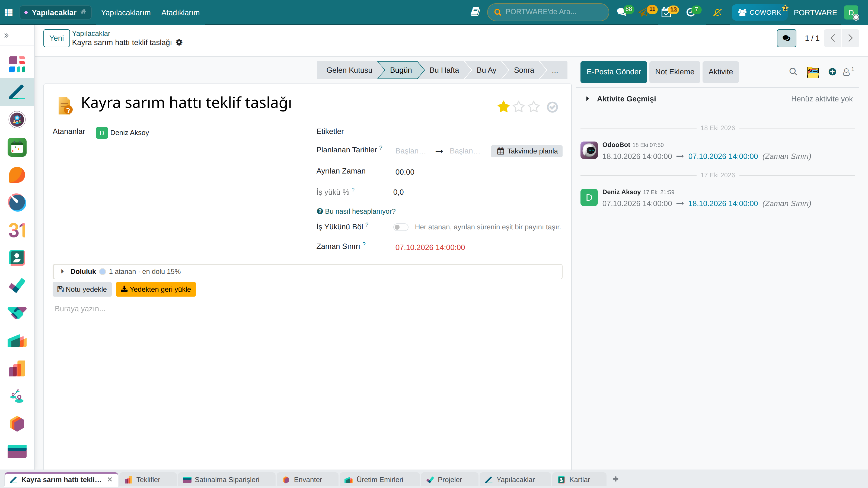The image size is (868, 488).
Task: Search messages in the chatter
Action: tap(793, 72)
